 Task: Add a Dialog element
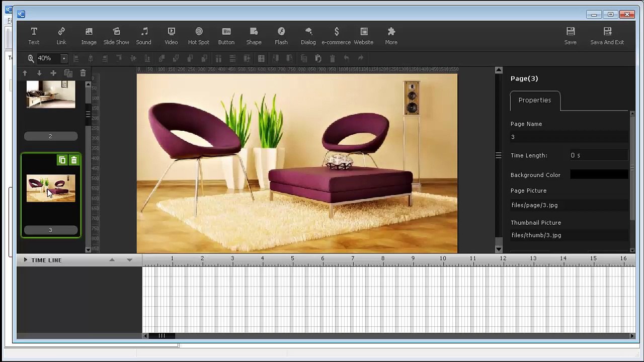tap(308, 36)
